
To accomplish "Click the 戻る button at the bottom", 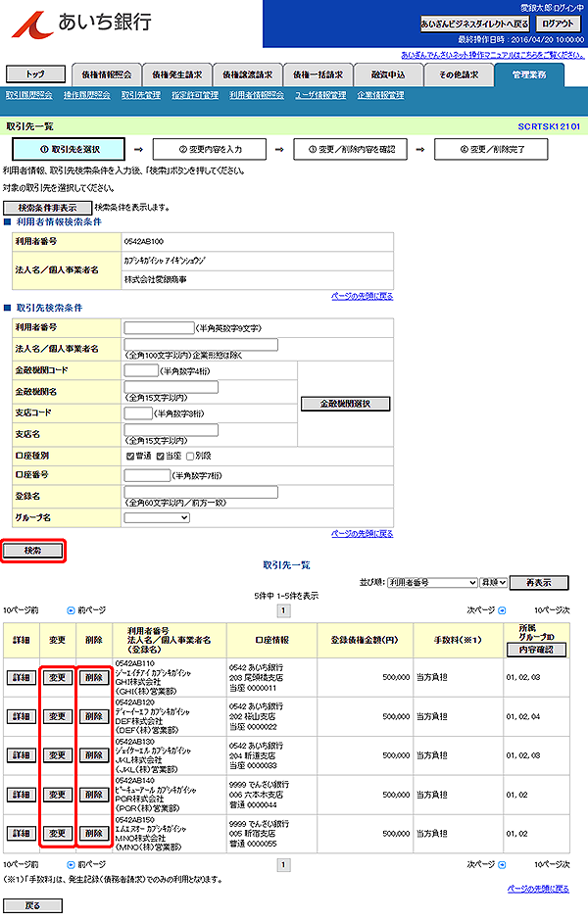I will coord(33,905).
